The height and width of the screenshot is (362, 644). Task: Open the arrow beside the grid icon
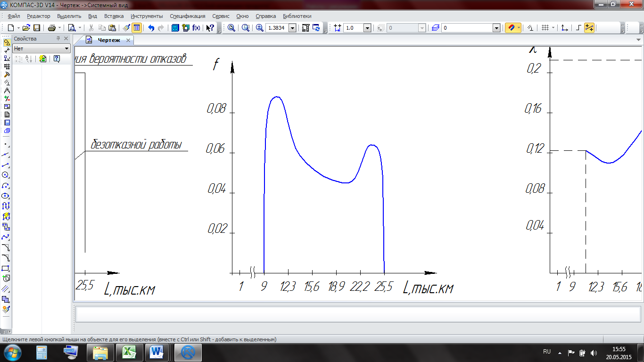(x=553, y=28)
